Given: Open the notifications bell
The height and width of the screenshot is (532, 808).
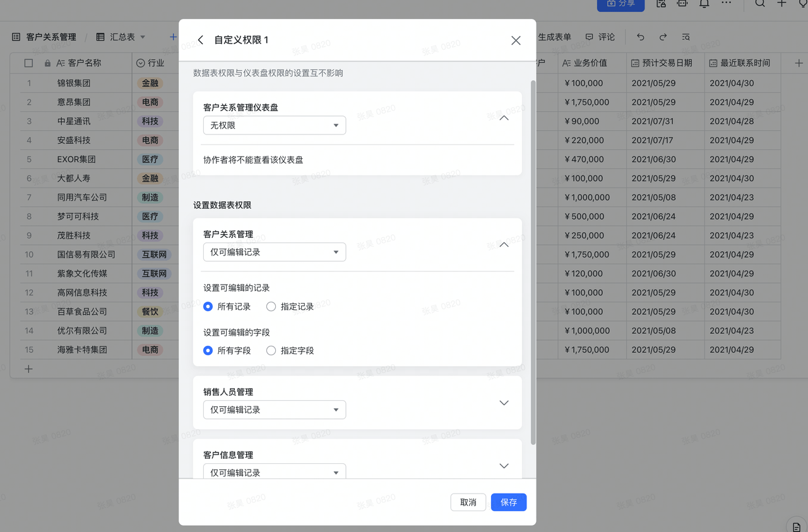Looking at the screenshot, I should (704, 4).
